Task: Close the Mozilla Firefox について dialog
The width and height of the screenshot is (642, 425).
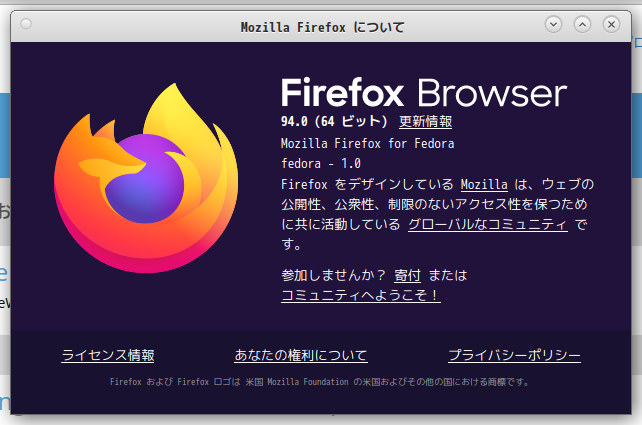Action: (x=611, y=25)
